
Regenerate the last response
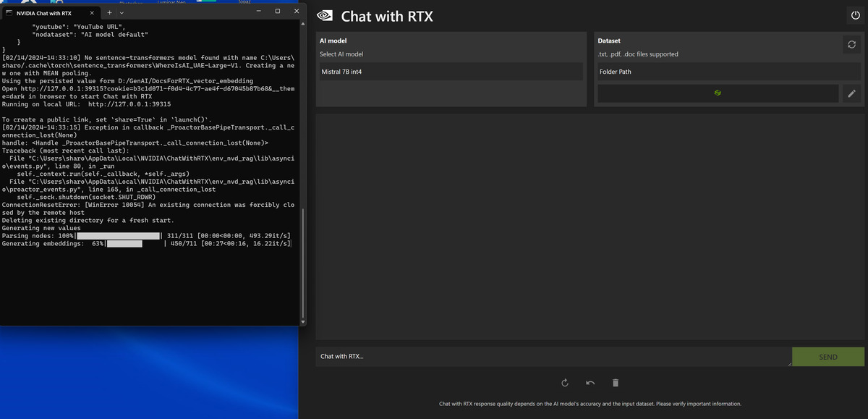[564, 383]
